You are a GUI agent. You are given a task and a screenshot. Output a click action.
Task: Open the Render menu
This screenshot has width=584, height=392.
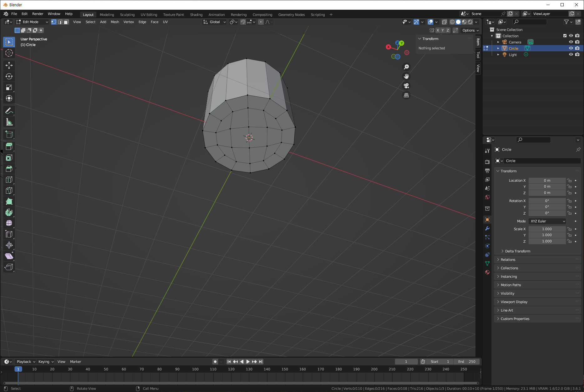click(x=38, y=14)
